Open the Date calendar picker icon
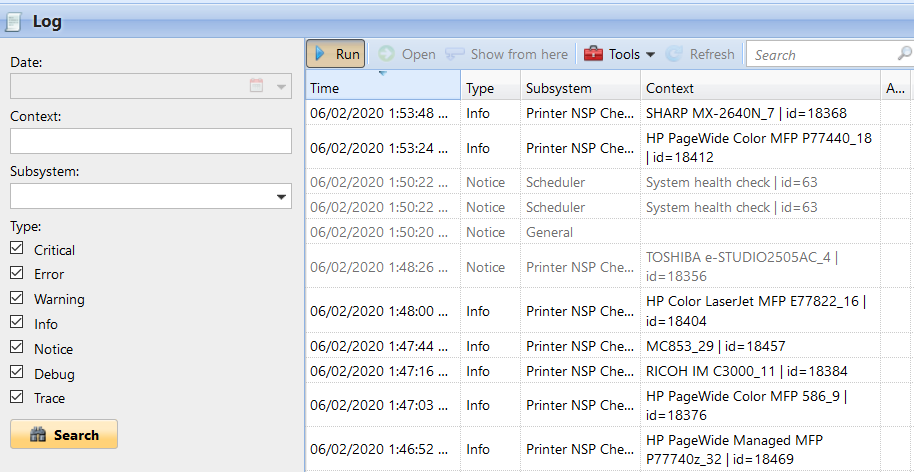Screen dimensions: 914x472 pyautogui.click(x=256, y=86)
